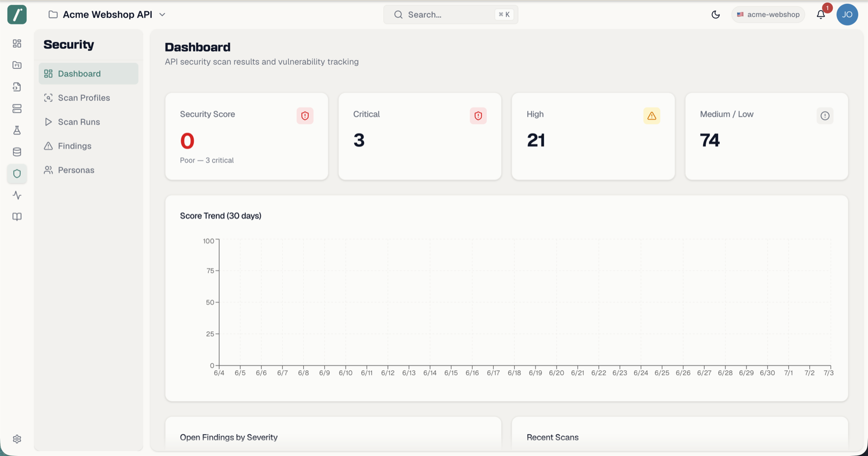Click the Critical count card
This screenshot has width=868, height=456.
pos(420,136)
